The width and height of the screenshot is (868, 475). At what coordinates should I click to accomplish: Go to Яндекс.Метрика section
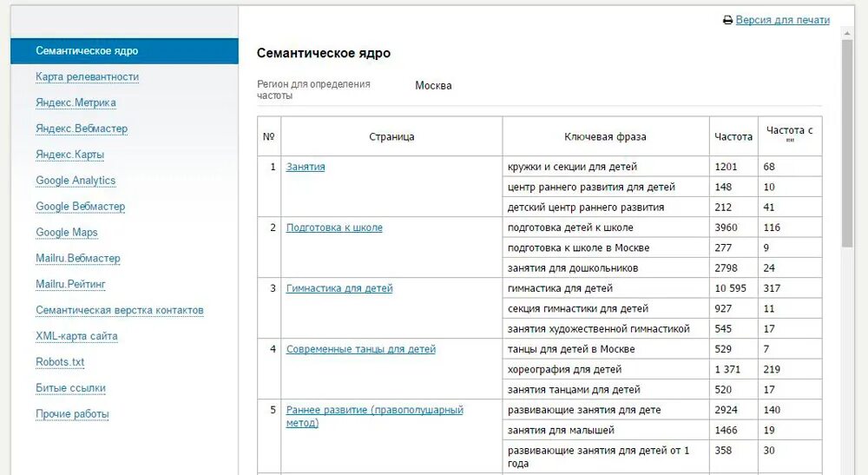point(76,103)
